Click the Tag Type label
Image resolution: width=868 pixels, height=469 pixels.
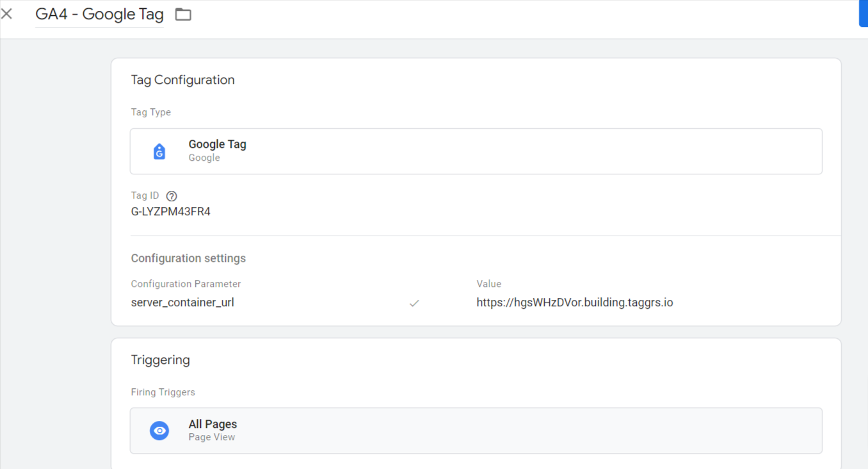coord(150,112)
